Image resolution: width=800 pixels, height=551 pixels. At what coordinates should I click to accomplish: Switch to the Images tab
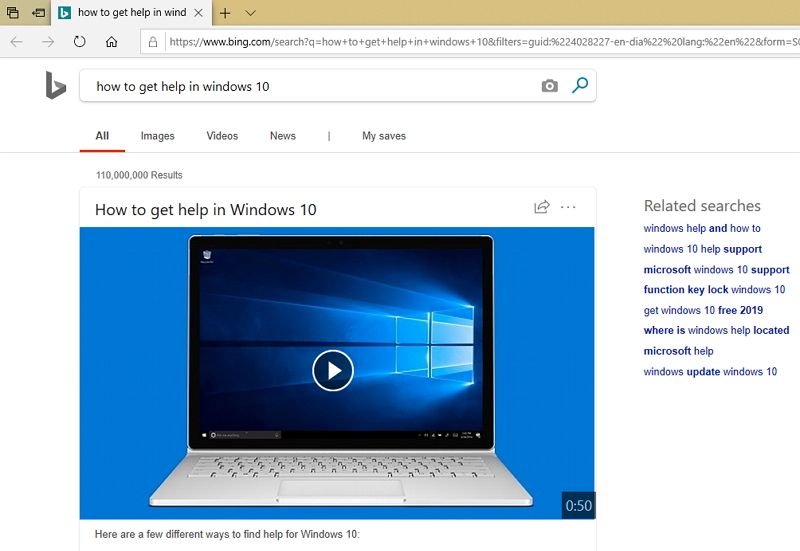click(158, 136)
